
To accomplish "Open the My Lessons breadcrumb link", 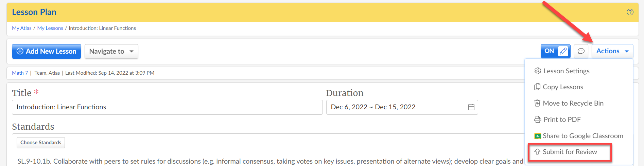I will (x=50, y=28).
